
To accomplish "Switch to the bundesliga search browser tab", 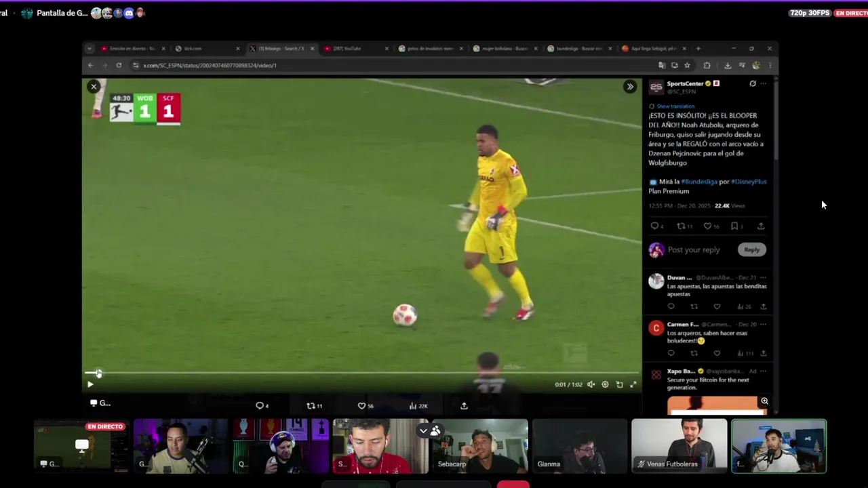I will click(x=579, y=49).
